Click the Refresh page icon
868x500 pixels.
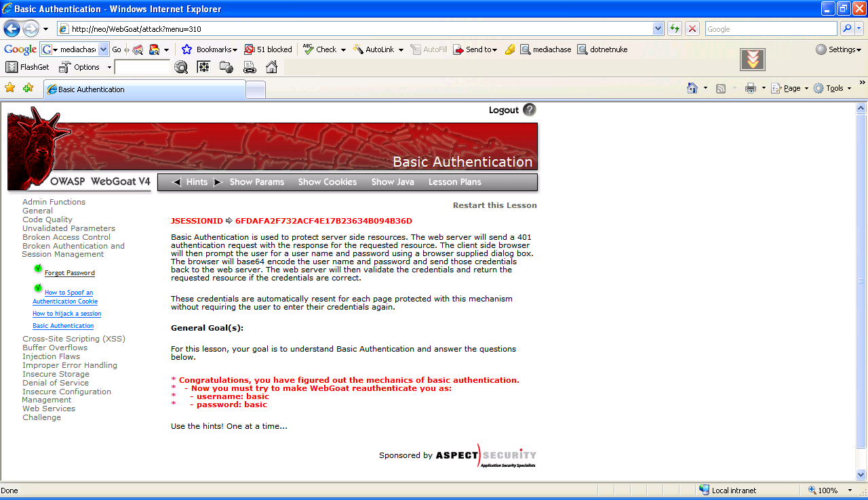click(675, 29)
